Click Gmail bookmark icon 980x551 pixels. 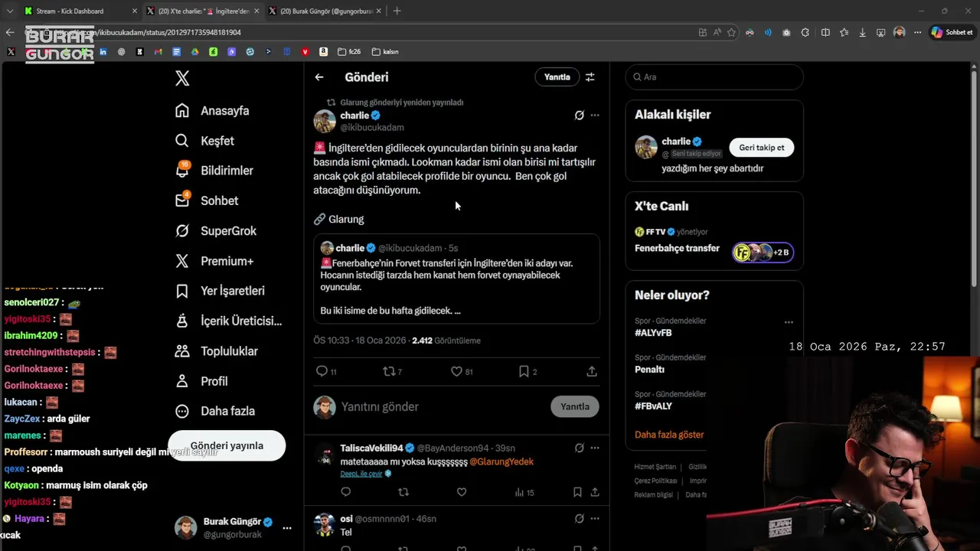pos(158,52)
